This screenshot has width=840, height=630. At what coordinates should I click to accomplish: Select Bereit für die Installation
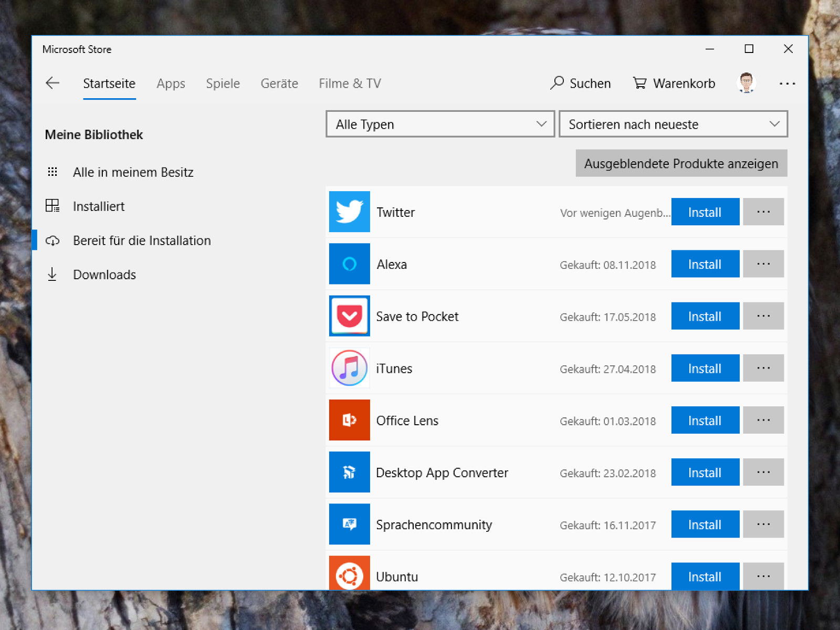(142, 240)
